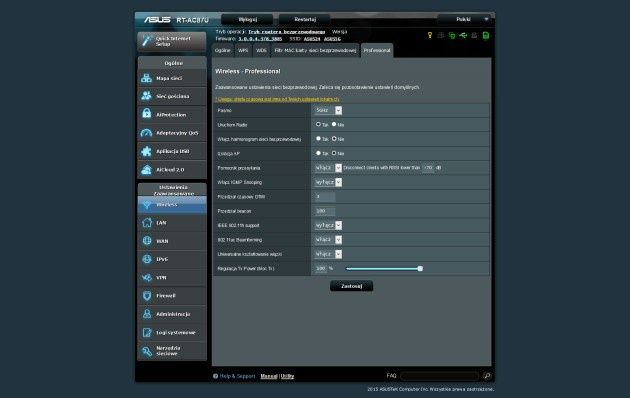
Task: Open WAN globe icon in sidebar
Action: [x=147, y=241]
